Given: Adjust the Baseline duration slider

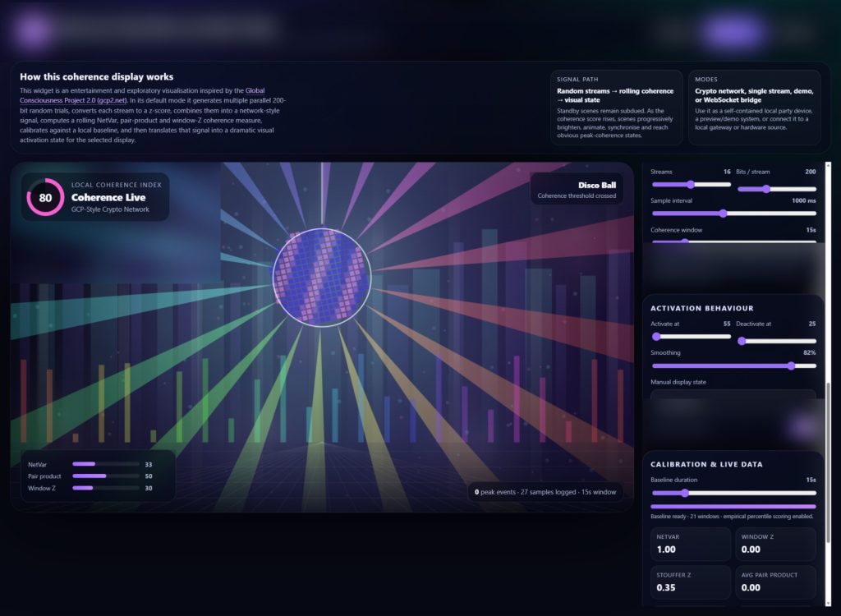Looking at the screenshot, I should tap(733, 493).
